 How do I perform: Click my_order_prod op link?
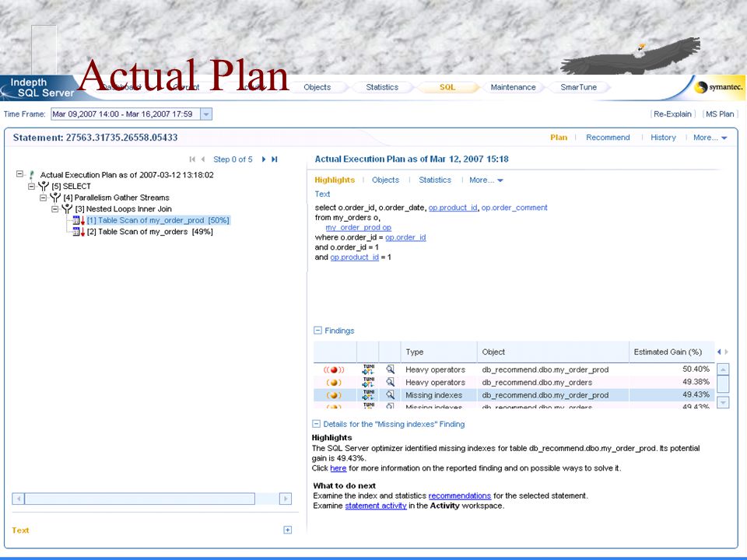click(358, 228)
